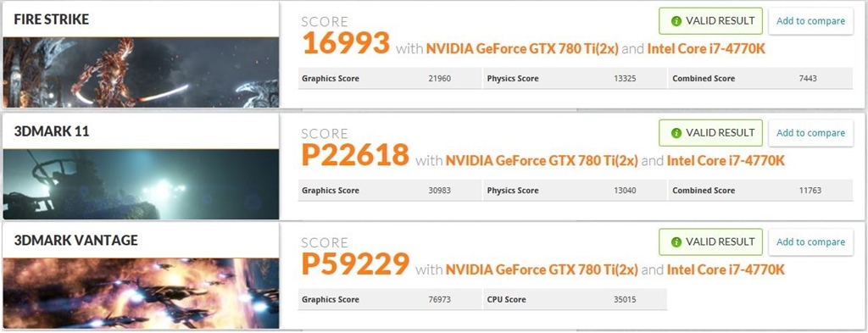Viewport: 868px width, 333px height.
Task: Open the Fire Strike benchmark thumbnail
Action: tap(141, 73)
